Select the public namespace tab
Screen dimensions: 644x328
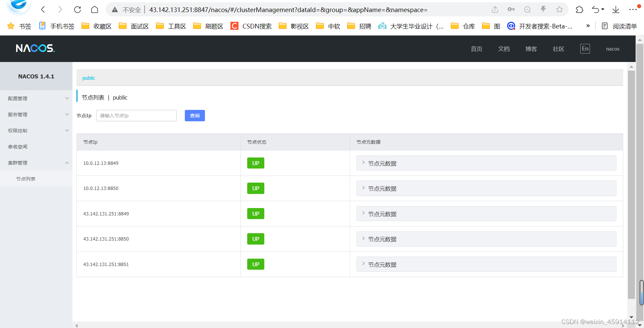coord(89,78)
